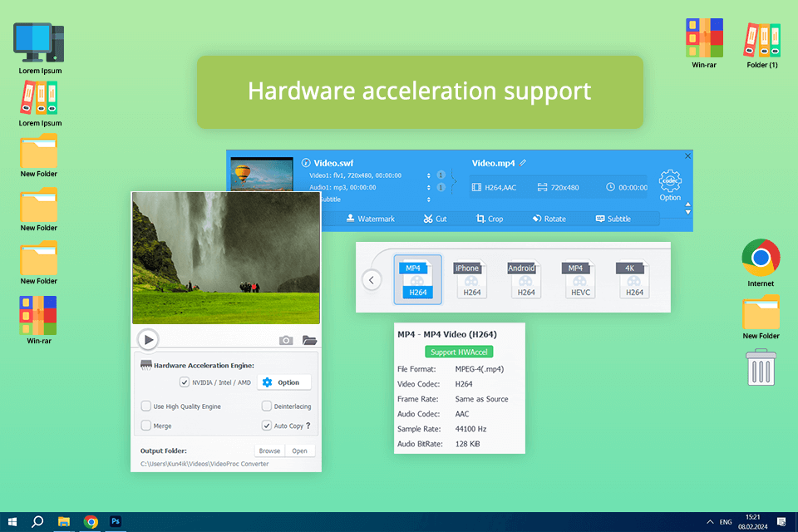Expand the Video1 track selector arrows
Image resolution: width=798 pixels, height=532 pixels.
click(x=429, y=175)
